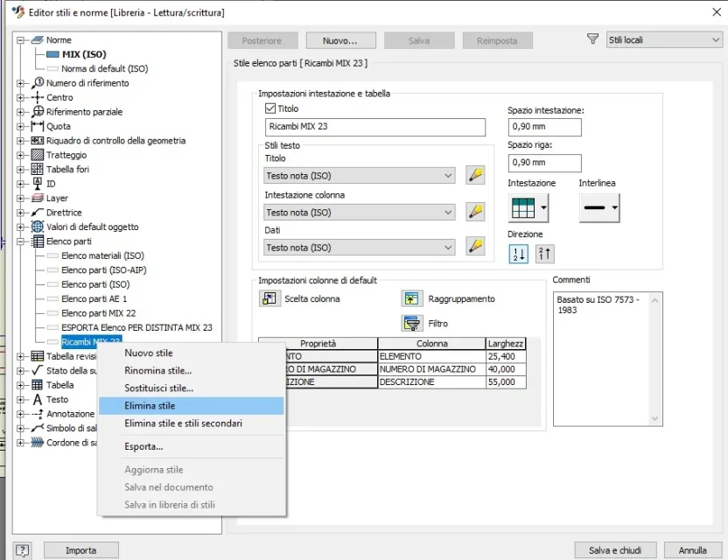Click the Nuovo... button

tap(340, 41)
